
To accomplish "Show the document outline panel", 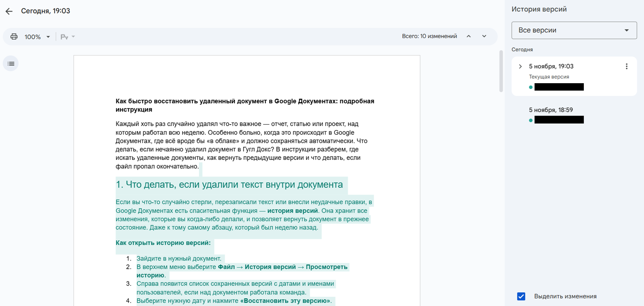I will pos(11,64).
